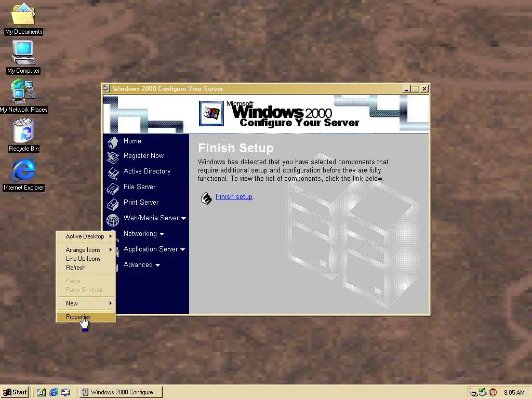The width and height of the screenshot is (532, 399).
Task: Open the File Server page
Action: (139, 187)
